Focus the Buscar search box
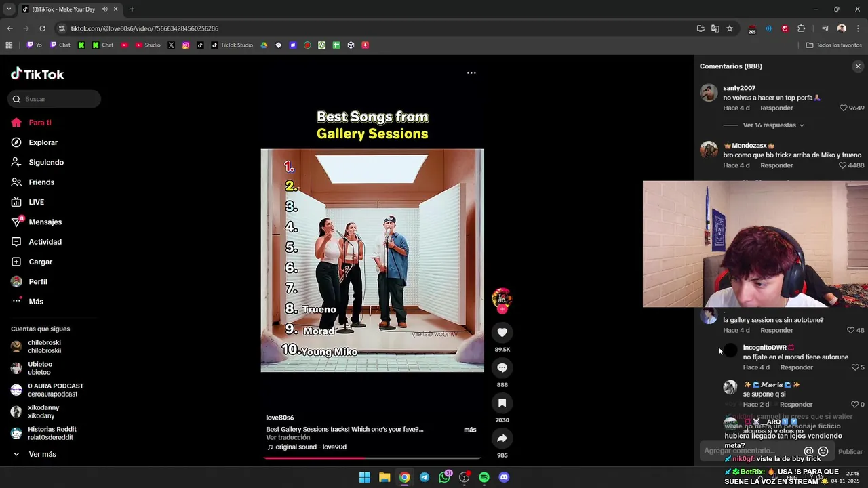868x488 pixels. pos(54,99)
